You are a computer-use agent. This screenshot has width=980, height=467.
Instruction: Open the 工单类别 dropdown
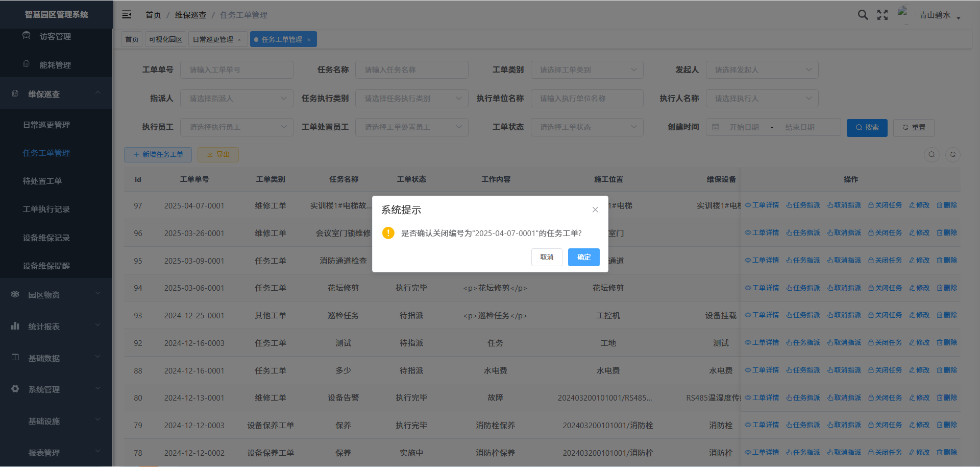pyautogui.click(x=586, y=70)
